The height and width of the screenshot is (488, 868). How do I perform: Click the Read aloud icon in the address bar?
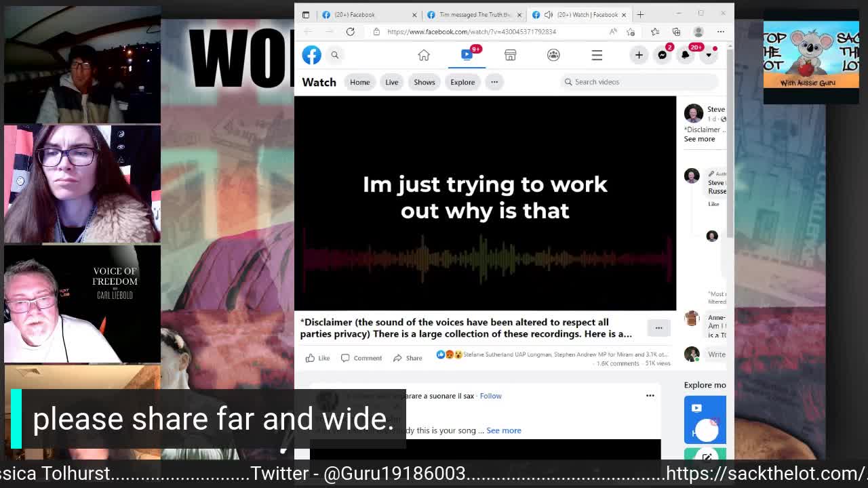coord(613,32)
